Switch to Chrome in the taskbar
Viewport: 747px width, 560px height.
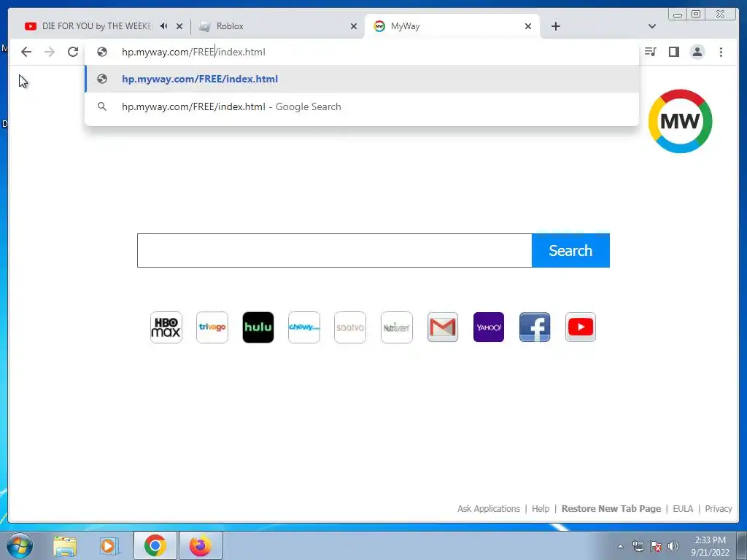click(155, 545)
